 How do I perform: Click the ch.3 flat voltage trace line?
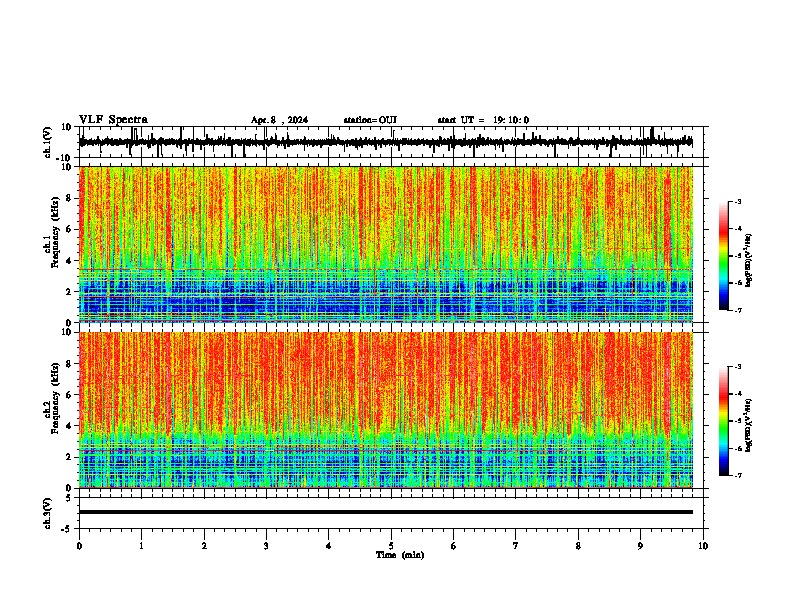[386, 512]
